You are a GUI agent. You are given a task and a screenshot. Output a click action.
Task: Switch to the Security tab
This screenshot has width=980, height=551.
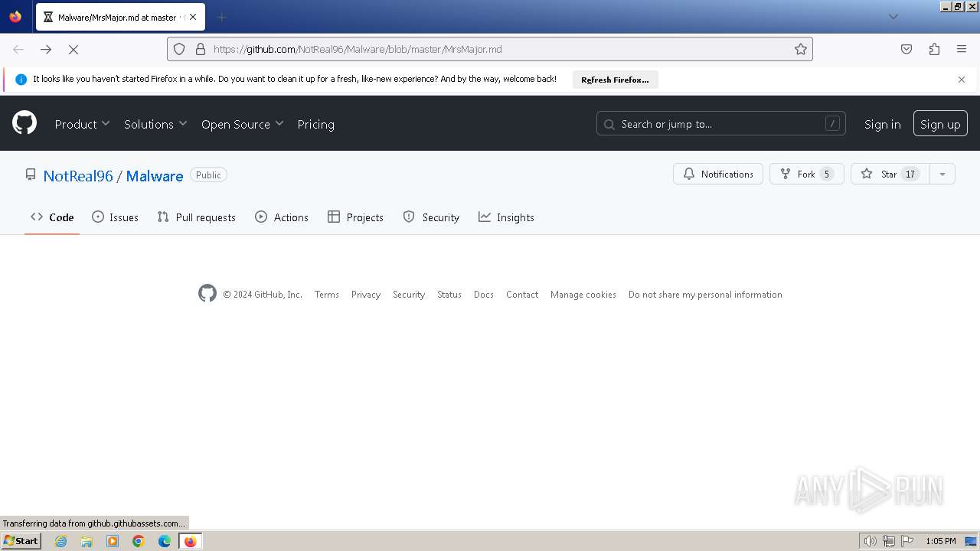click(x=431, y=217)
